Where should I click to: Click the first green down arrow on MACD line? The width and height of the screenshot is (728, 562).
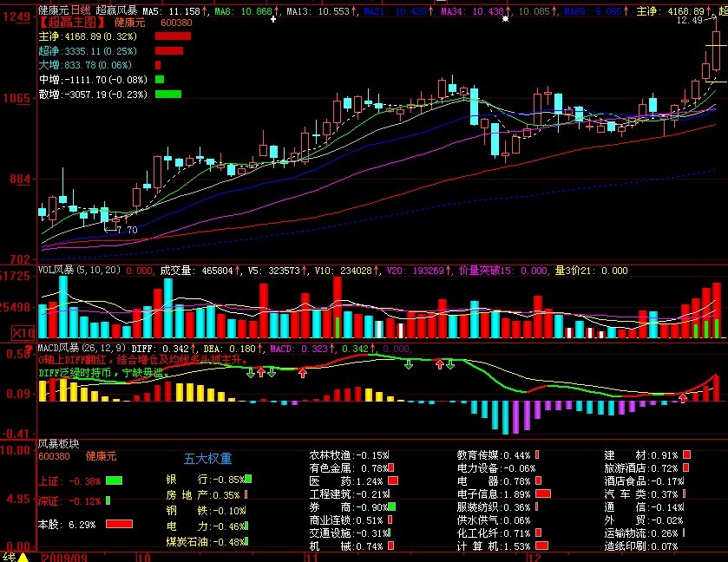click(251, 373)
